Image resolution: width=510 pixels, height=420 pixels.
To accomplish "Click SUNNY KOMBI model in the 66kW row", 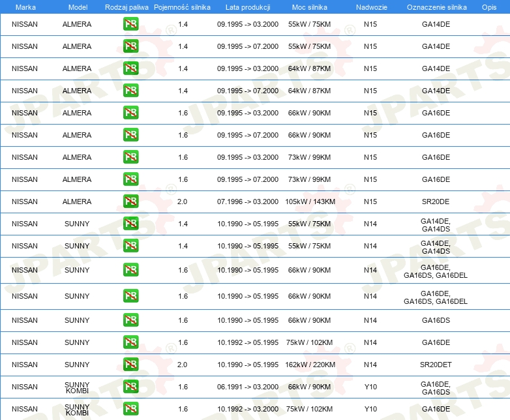I will point(77,387).
